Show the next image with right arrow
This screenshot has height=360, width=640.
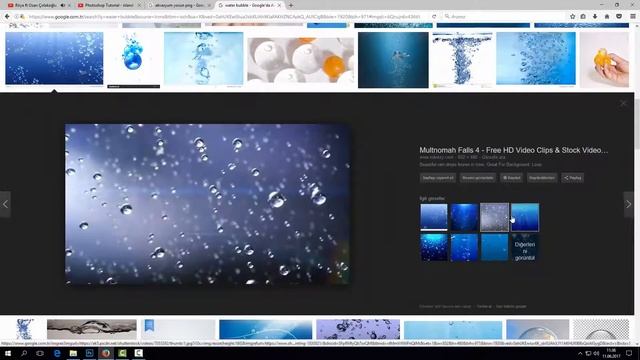(629, 204)
